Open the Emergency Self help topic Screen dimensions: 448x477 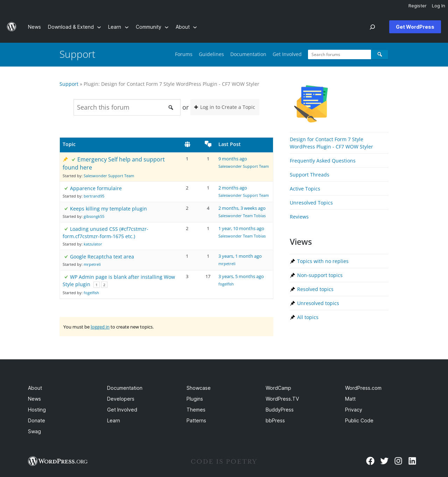114,163
